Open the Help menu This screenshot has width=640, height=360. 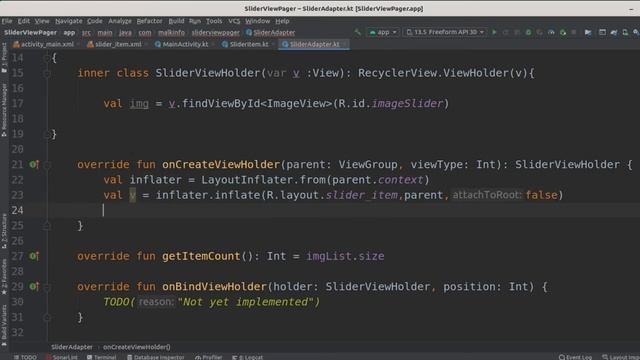click(x=282, y=21)
